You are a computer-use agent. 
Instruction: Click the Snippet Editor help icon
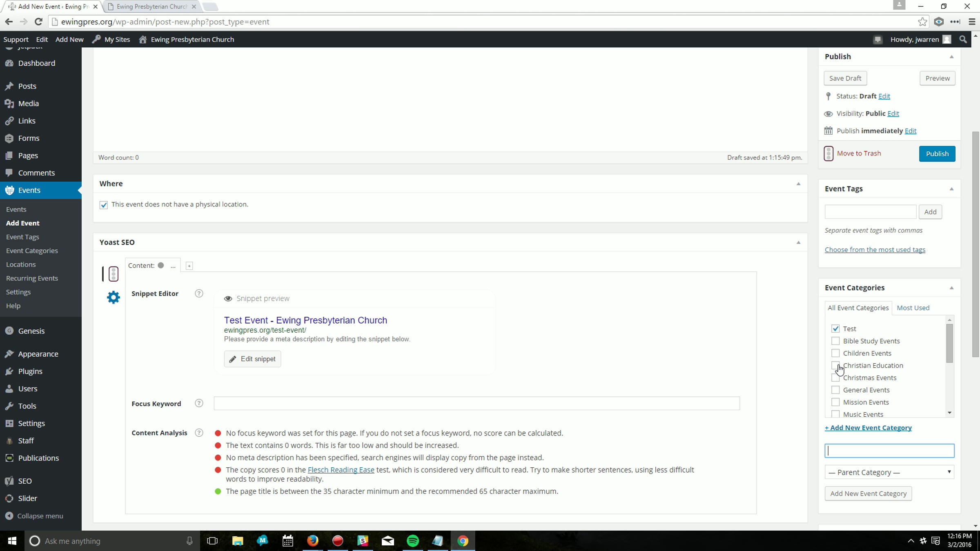(x=199, y=293)
